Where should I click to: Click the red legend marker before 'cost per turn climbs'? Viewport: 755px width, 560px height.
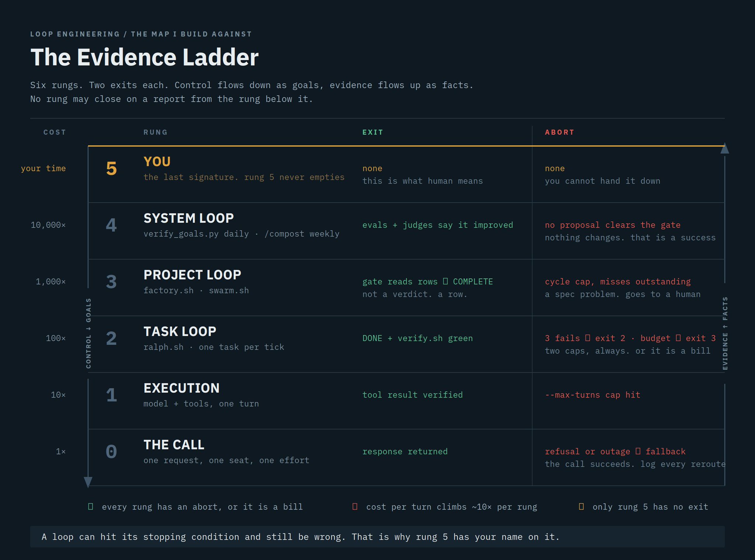355,507
